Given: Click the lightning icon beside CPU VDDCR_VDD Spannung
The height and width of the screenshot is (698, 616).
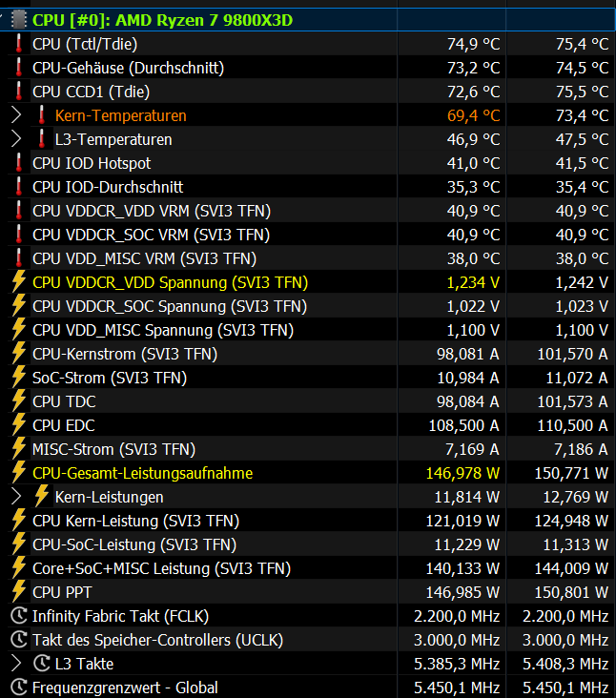Looking at the screenshot, I should coord(18,282).
